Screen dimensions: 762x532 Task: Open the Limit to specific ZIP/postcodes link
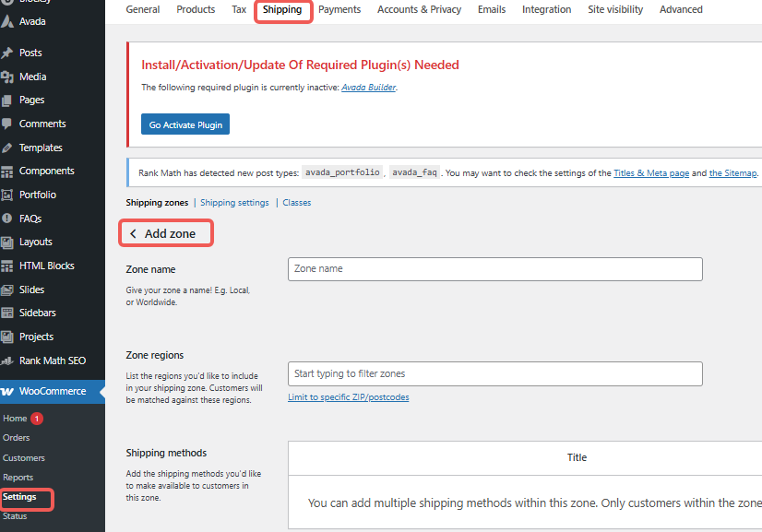(348, 396)
